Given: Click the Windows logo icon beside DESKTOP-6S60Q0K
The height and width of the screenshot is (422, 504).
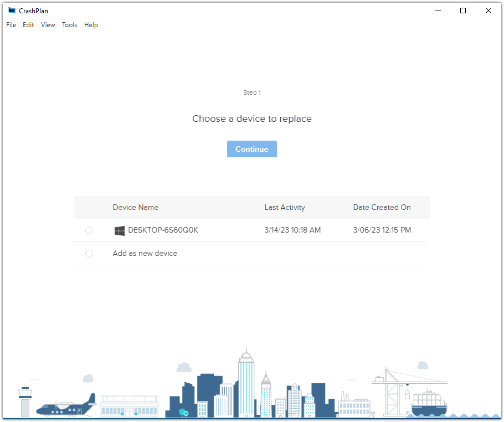Looking at the screenshot, I should tap(120, 230).
